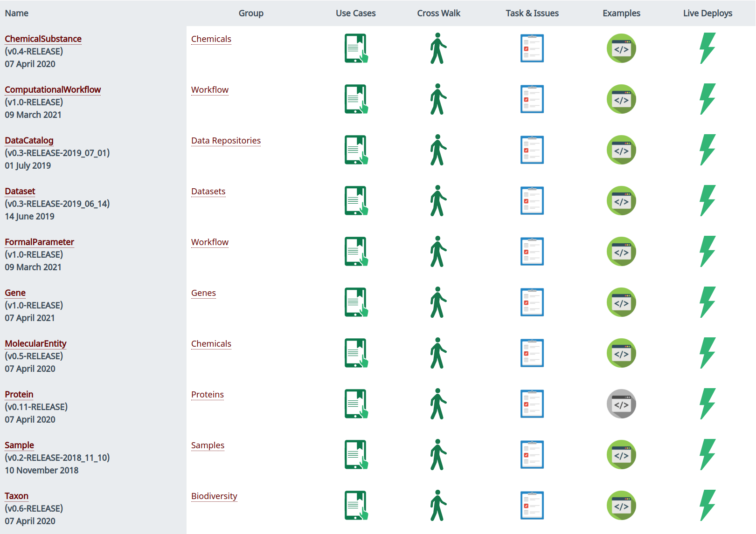Viewport: 756px width, 534px height.
Task: Open Cross Walk icon for Protein
Action: pyautogui.click(x=438, y=404)
